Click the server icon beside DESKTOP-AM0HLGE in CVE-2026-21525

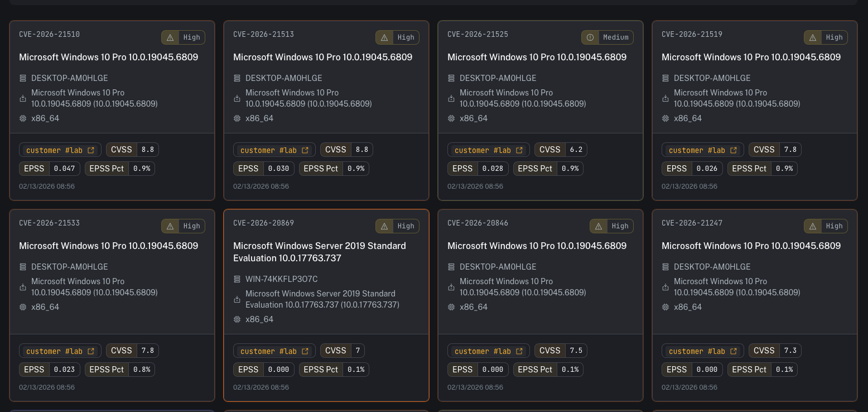click(451, 78)
